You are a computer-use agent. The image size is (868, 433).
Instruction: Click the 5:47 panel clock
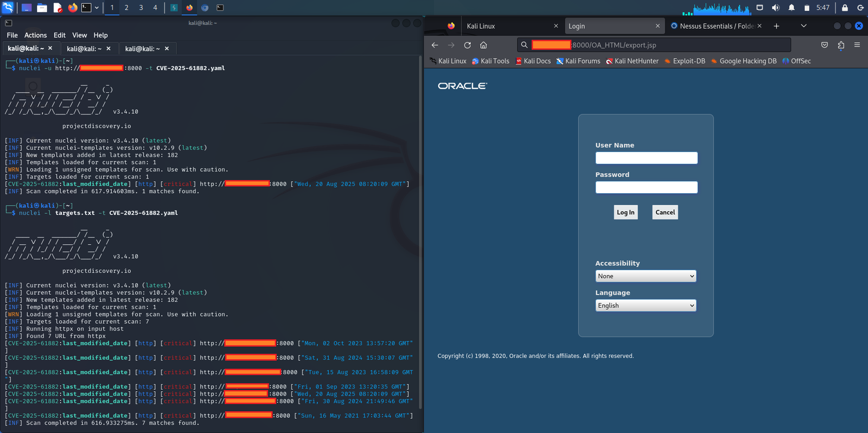(x=823, y=8)
